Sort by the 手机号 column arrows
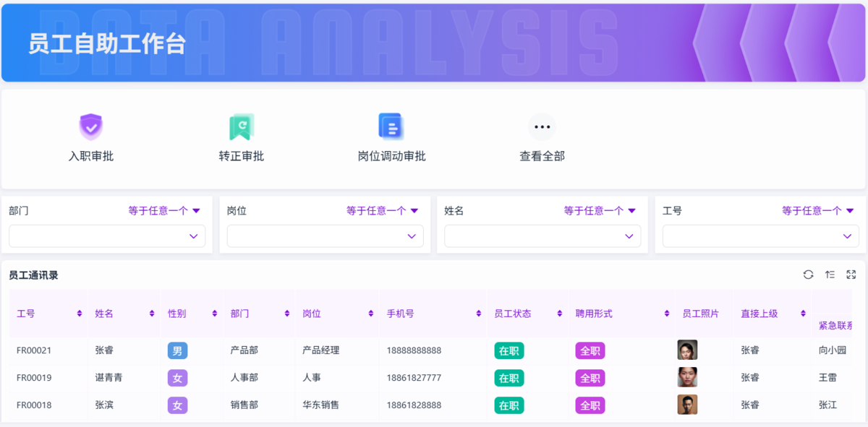 click(479, 314)
